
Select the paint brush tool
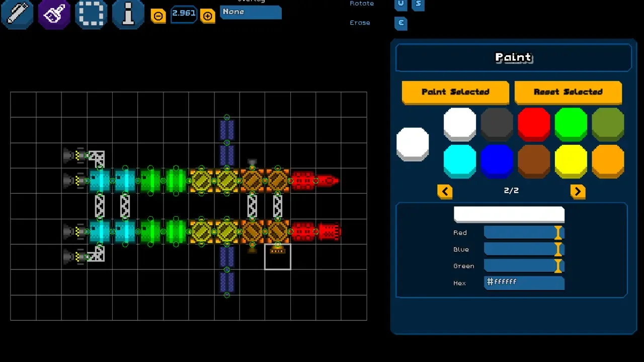54,14
